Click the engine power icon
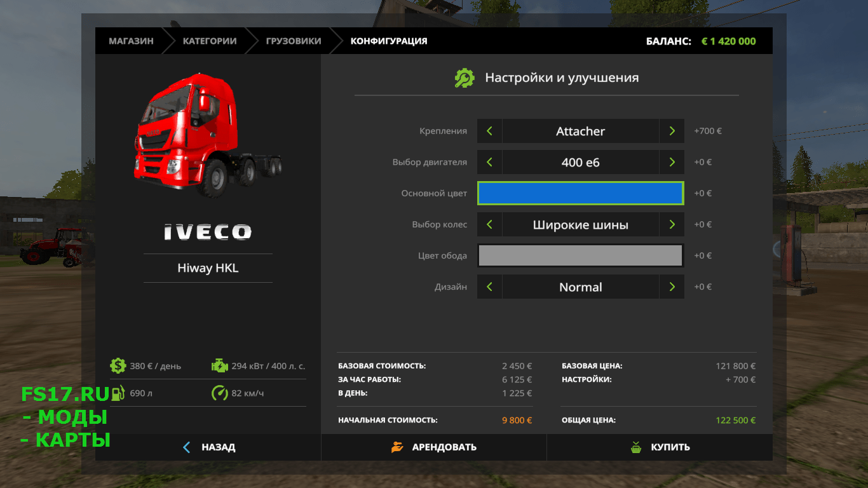The width and height of the screenshot is (868, 488). [x=219, y=365]
